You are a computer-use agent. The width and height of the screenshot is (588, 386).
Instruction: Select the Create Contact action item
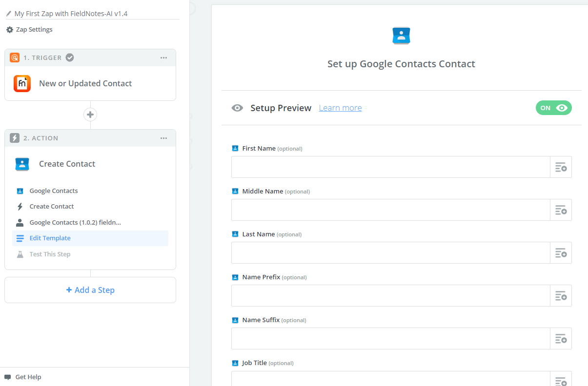(x=90, y=207)
